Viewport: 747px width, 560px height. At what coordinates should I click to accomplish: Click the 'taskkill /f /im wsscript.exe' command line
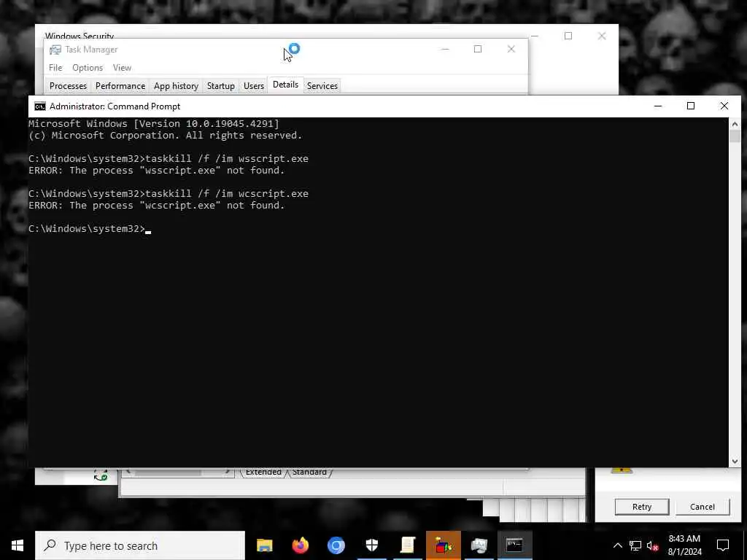[169, 158]
